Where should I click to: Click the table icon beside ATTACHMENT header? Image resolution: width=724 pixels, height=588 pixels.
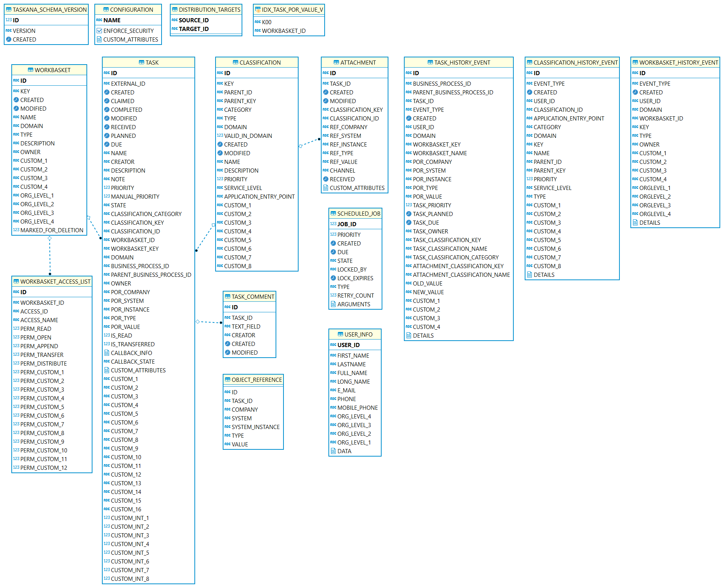336,62
